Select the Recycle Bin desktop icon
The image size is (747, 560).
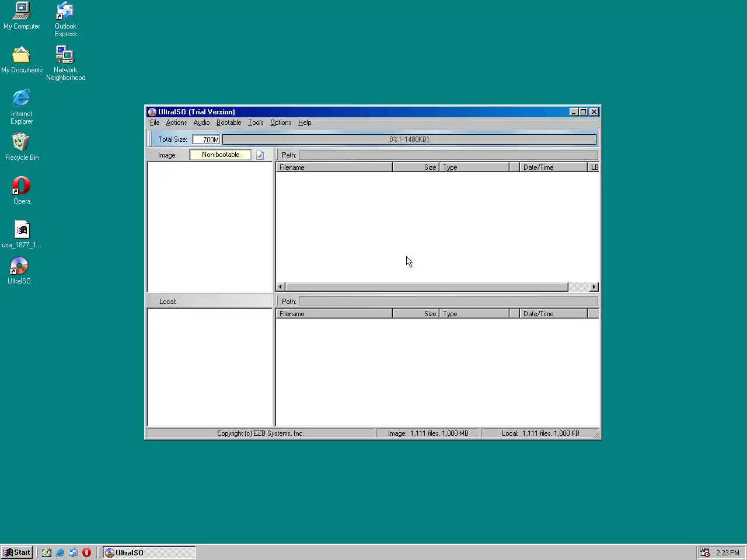click(22, 146)
